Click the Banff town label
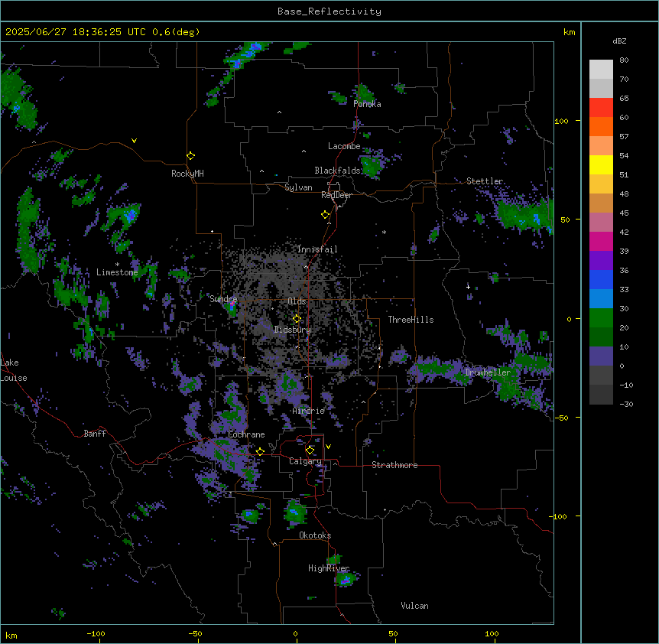Image resolution: width=659 pixels, height=644 pixels. pos(95,434)
